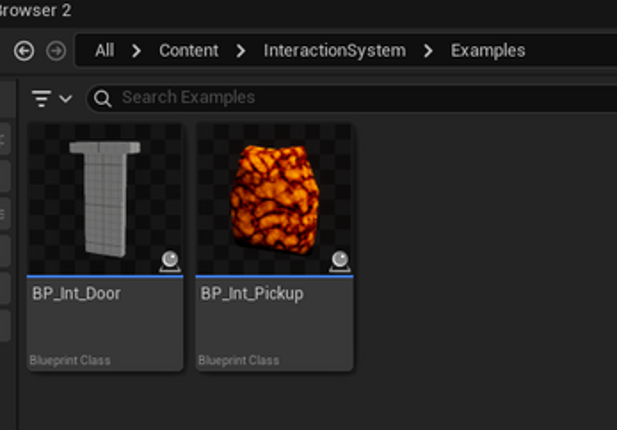Image resolution: width=617 pixels, height=430 pixels.
Task: Go forward in Content Browser history
Action: click(x=56, y=51)
